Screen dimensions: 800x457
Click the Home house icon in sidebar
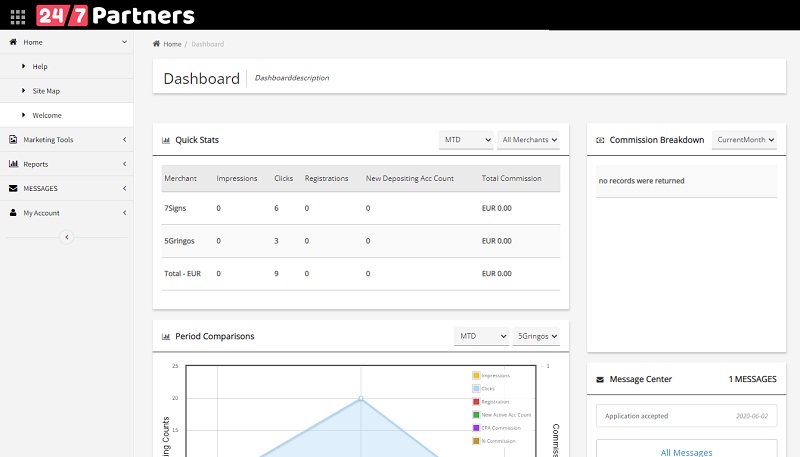point(13,42)
